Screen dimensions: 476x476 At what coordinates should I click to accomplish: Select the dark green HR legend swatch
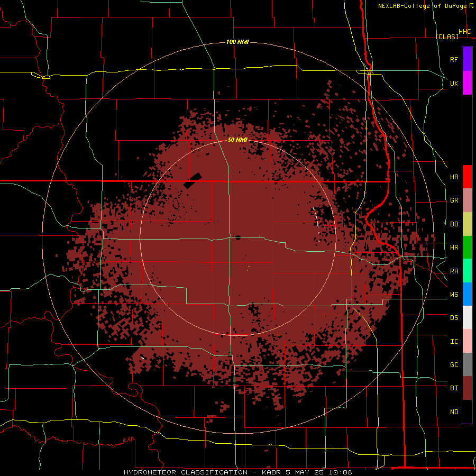point(467,248)
